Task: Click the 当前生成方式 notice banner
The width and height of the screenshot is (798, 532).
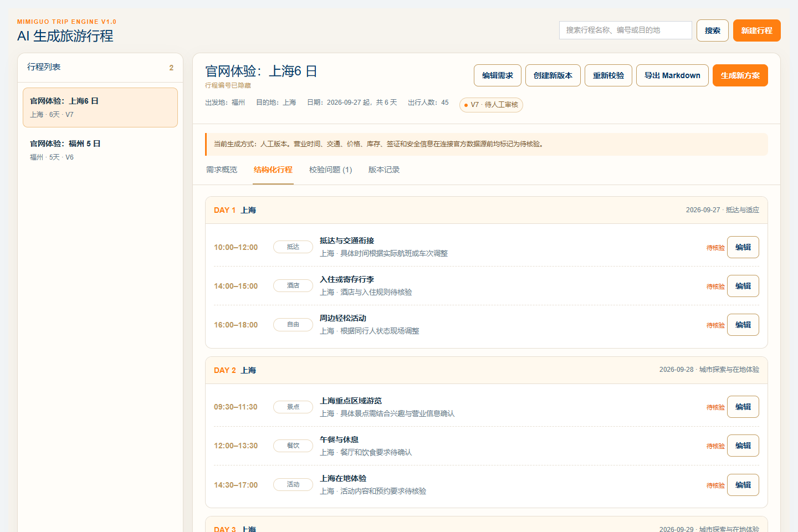Action: pyautogui.click(x=487, y=144)
